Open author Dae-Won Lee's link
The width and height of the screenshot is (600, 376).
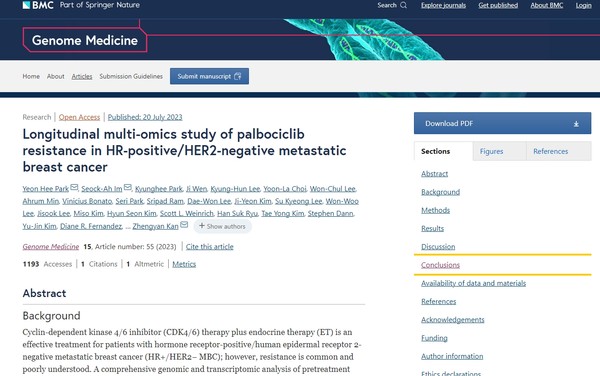pos(209,201)
